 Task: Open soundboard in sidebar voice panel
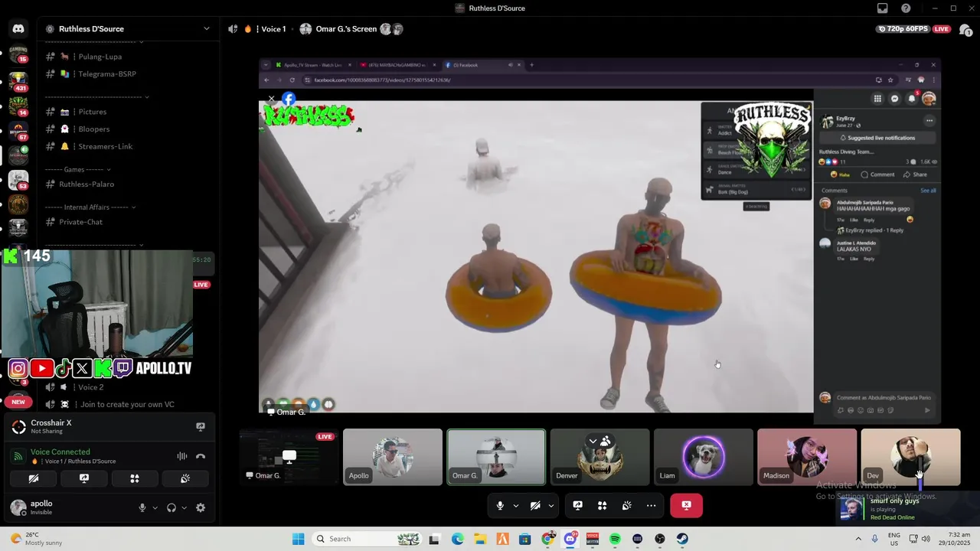(x=185, y=478)
